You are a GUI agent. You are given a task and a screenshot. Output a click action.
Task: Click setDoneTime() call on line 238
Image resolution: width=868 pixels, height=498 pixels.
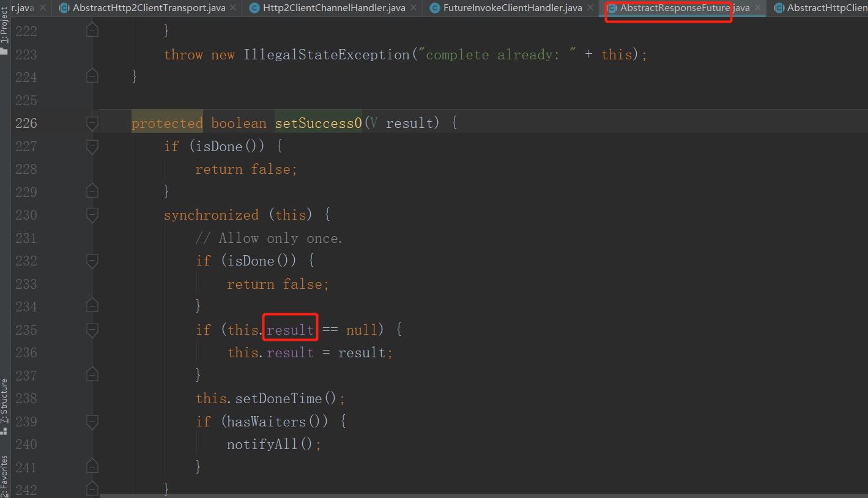pyautogui.click(x=286, y=399)
